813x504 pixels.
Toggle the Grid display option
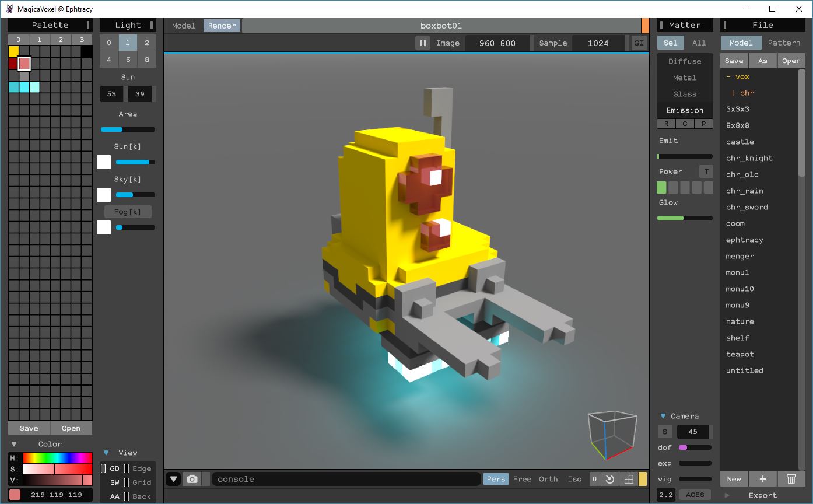[142, 482]
